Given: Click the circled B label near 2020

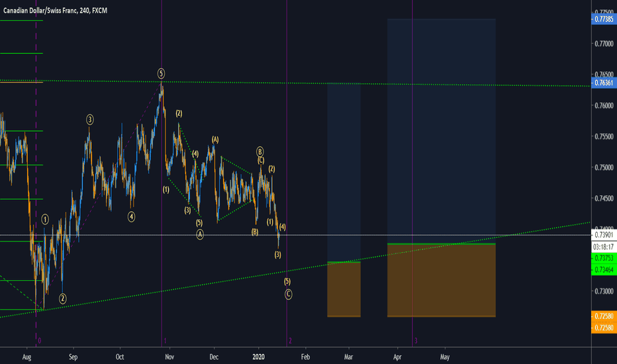Looking at the screenshot, I should tap(260, 151).
